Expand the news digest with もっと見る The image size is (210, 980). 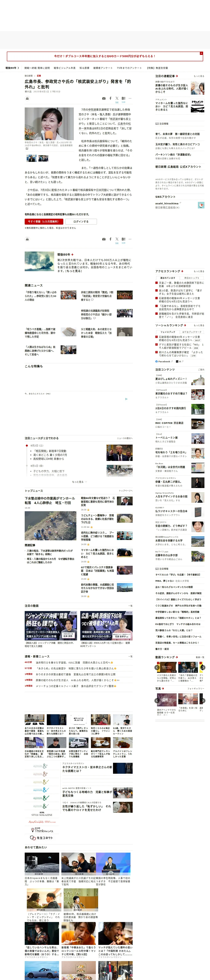[x=79, y=482]
